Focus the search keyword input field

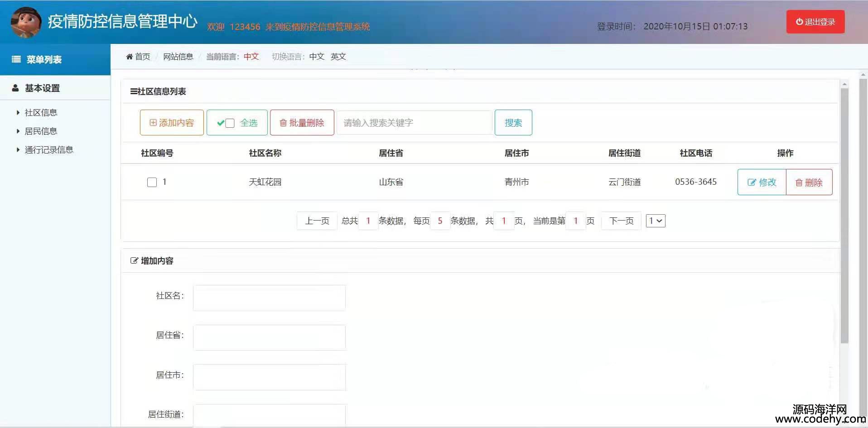point(414,123)
